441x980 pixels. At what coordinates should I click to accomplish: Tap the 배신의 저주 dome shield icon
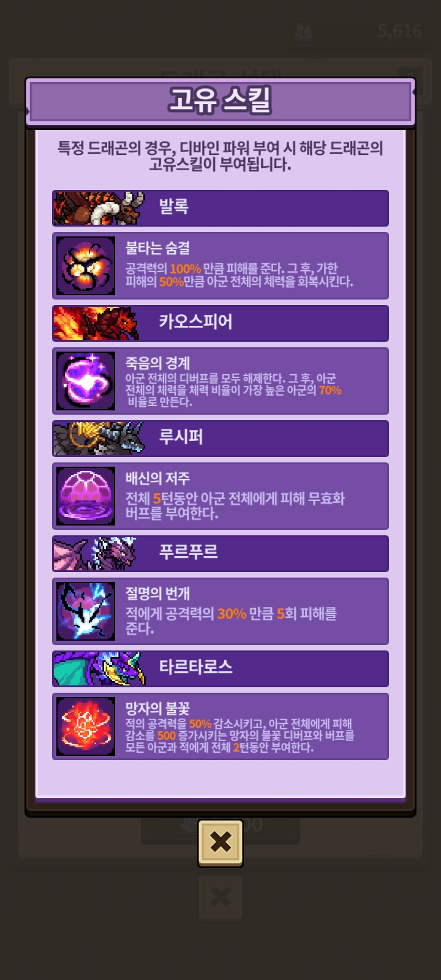pos(86,496)
